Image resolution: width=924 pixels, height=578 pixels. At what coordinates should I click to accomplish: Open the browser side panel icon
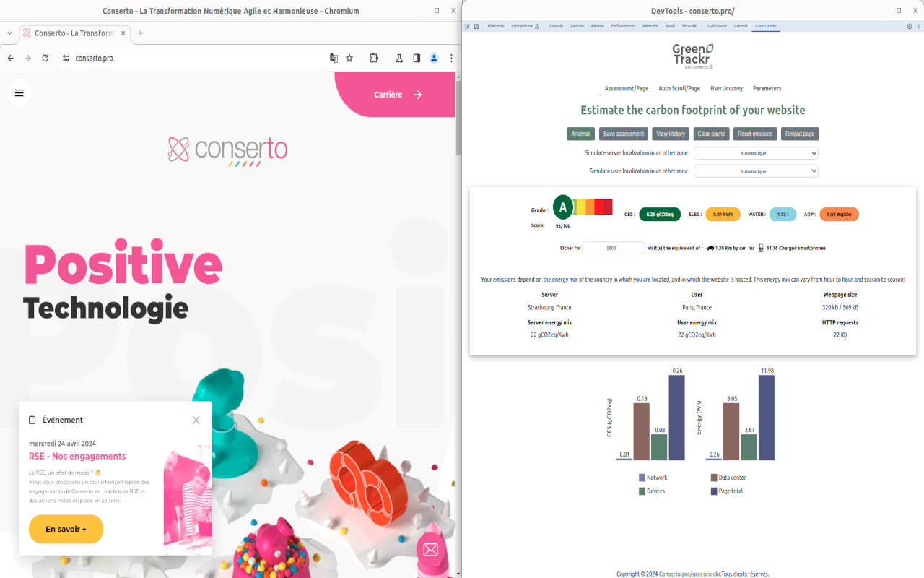417,59
